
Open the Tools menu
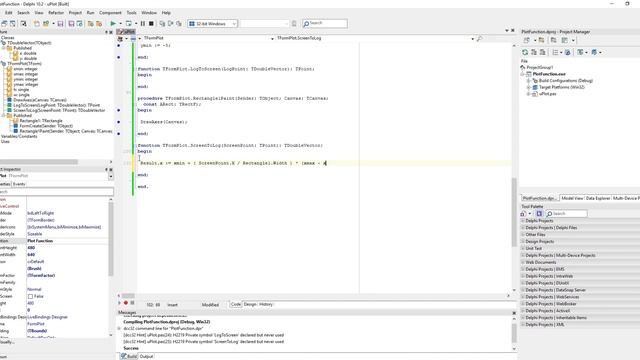[131, 13]
